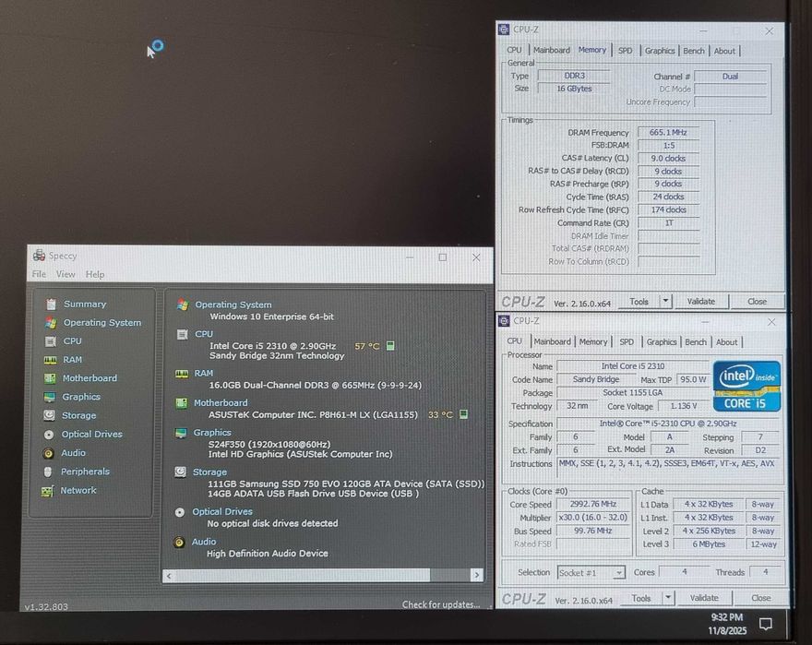This screenshot has width=812, height=645.
Task: Click Intel Core i5 logo in CPU-Z
Action: 746,386
